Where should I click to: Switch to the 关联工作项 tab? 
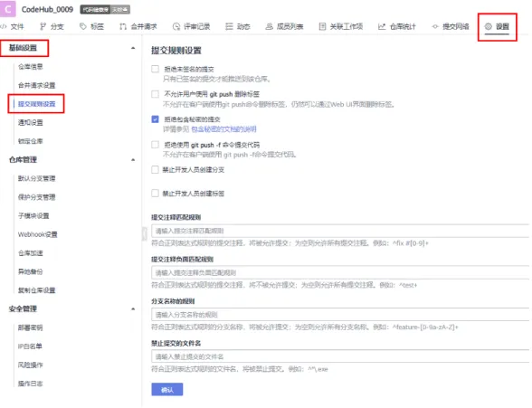coord(341,26)
